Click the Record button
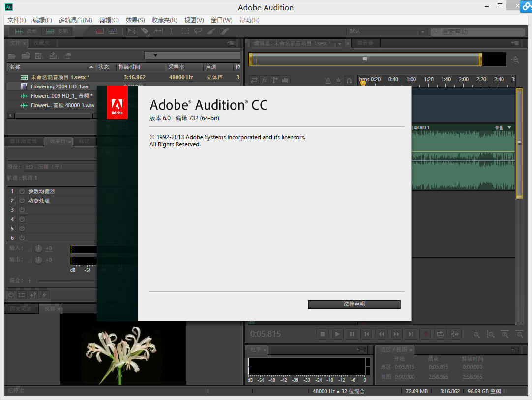This screenshot has width=532, height=400. coord(426,334)
